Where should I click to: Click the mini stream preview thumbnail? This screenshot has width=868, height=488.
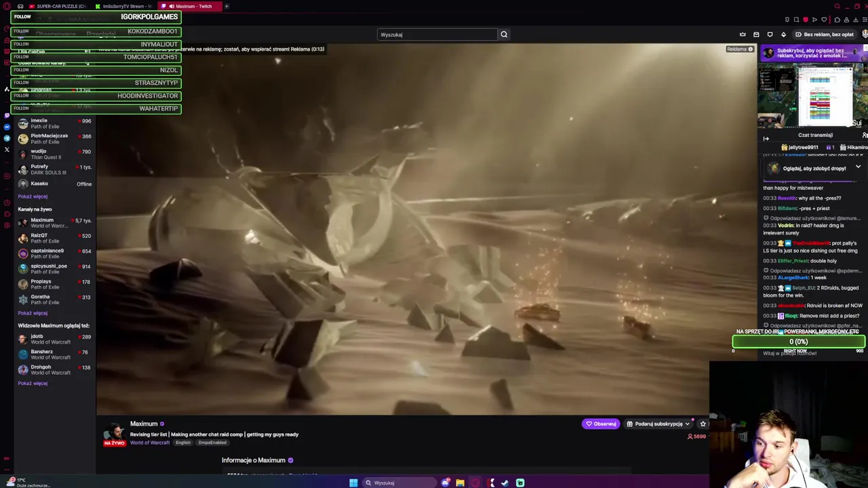coord(813,97)
